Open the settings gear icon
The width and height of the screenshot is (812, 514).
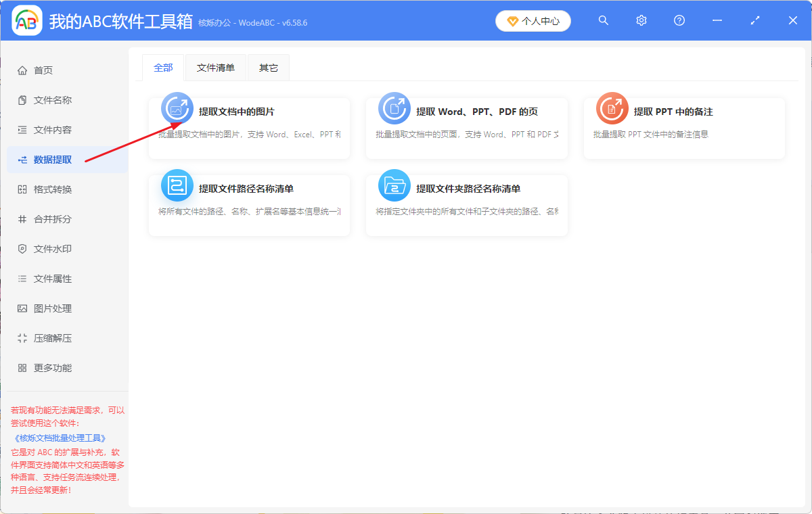coord(641,20)
